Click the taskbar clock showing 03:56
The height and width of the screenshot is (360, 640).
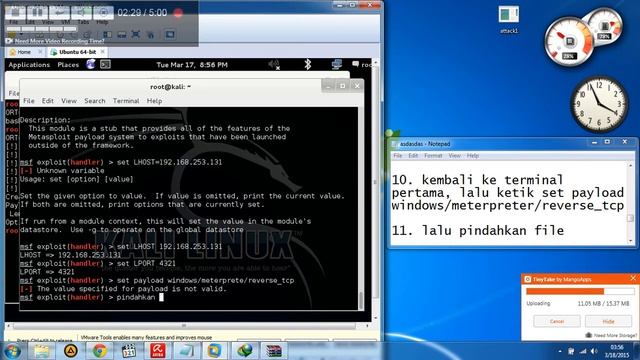tap(617, 351)
